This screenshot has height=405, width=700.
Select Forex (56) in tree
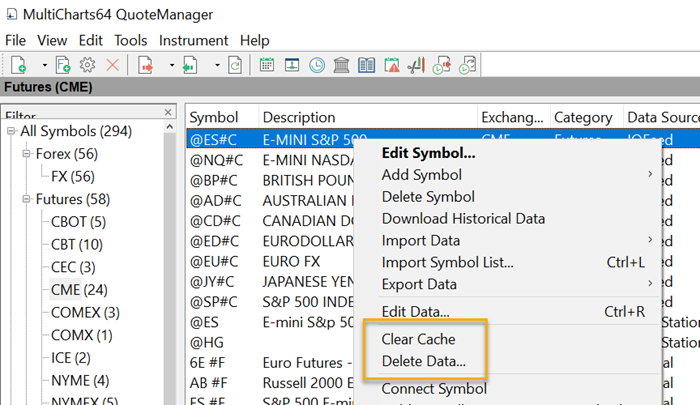[67, 154]
